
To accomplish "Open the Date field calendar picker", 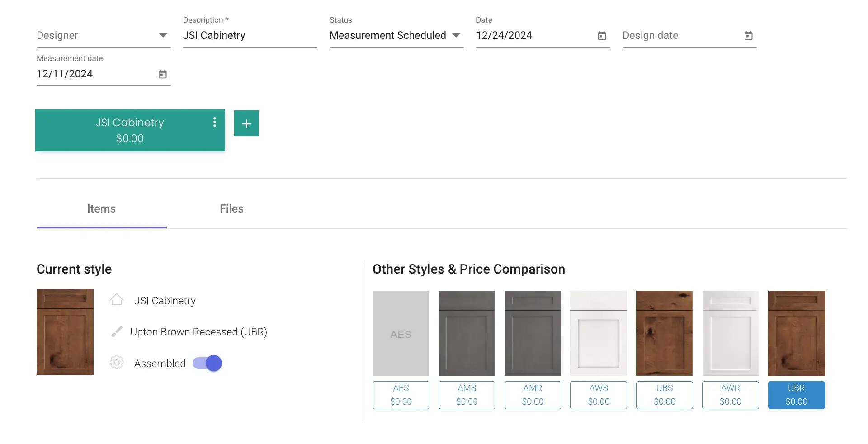I will click(x=602, y=35).
